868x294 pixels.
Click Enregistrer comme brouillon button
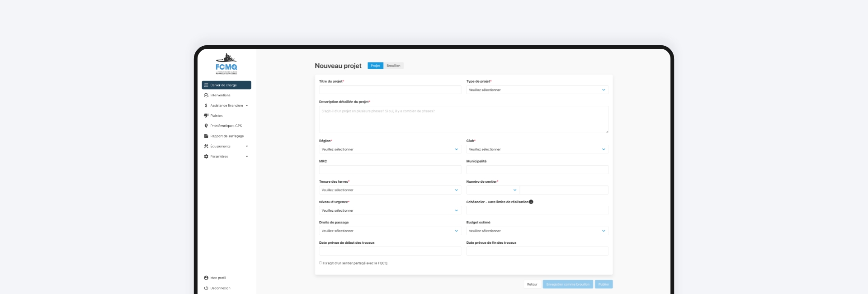click(567, 285)
